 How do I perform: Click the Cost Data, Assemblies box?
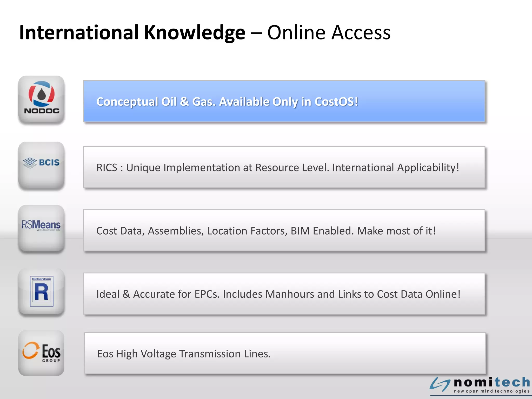[x=284, y=230]
